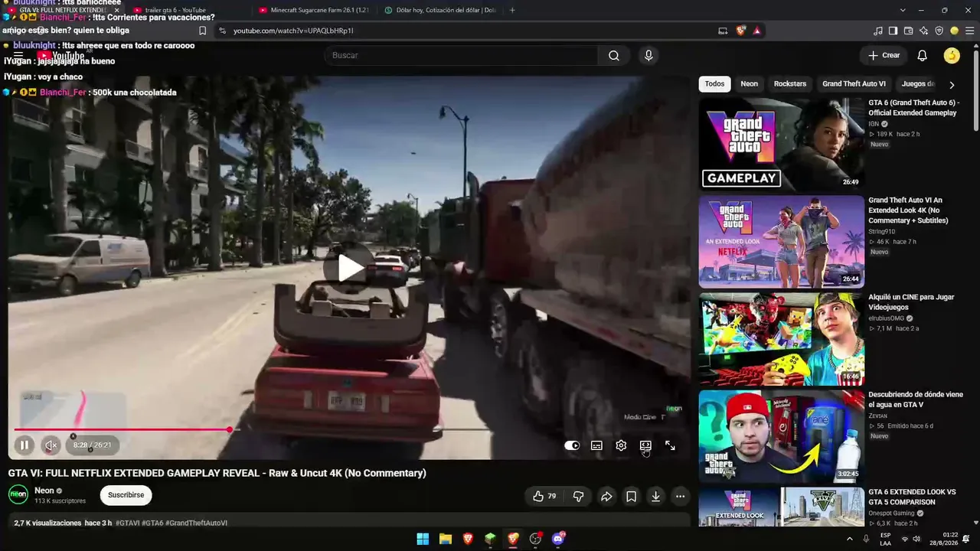Toggle the Brave sidebar panel icon
The image size is (980, 551).
click(x=893, y=31)
